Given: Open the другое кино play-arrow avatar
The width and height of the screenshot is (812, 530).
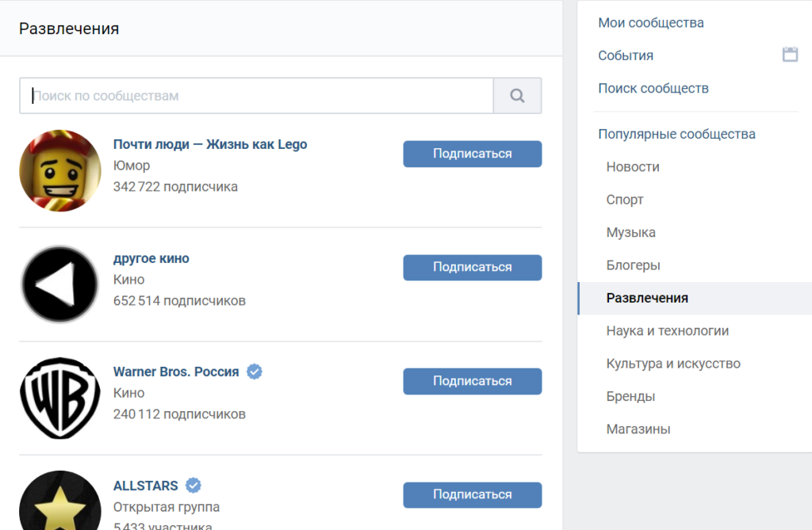Looking at the screenshot, I should pos(60,284).
